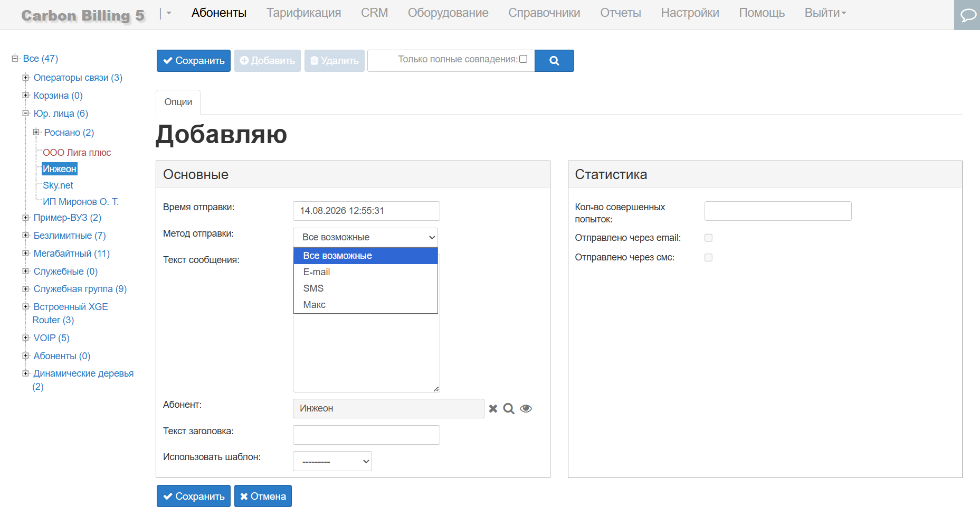Switch to Опции tab

(178, 102)
